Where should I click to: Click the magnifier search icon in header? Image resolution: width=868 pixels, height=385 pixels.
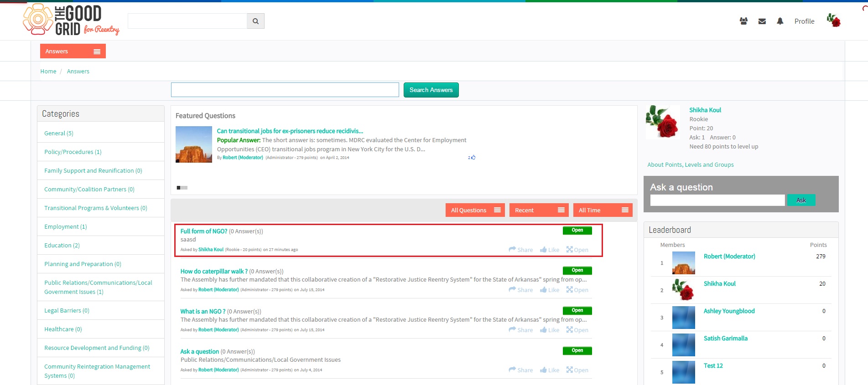coord(255,21)
